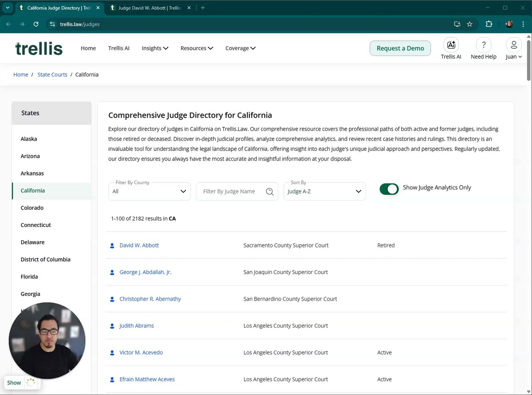Click the Request a Demo button
This screenshot has height=395, width=532.
(400, 48)
